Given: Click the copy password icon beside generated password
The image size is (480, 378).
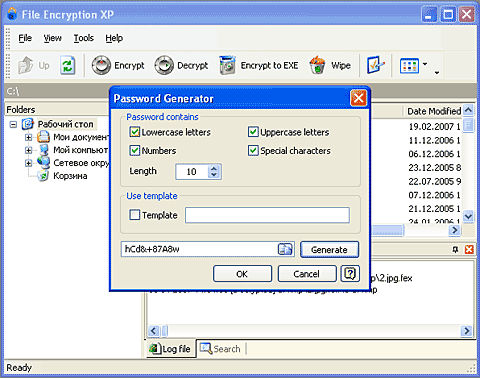Looking at the screenshot, I should click(285, 249).
